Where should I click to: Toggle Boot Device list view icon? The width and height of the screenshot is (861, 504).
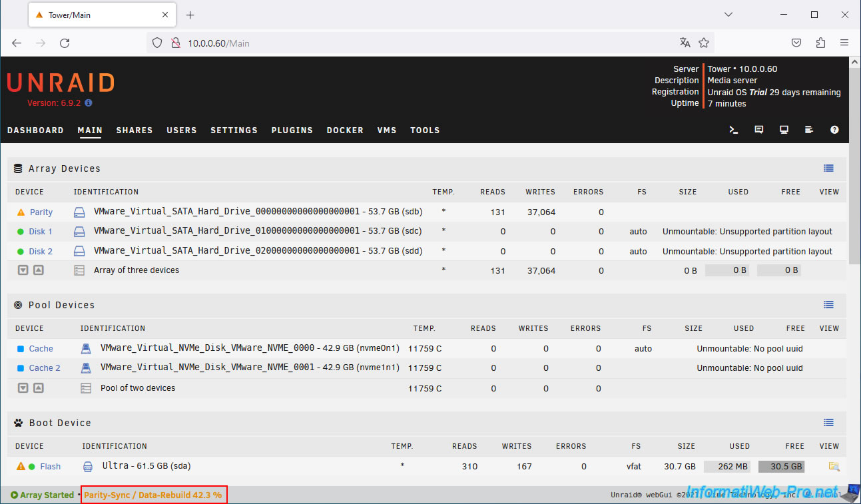click(828, 423)
